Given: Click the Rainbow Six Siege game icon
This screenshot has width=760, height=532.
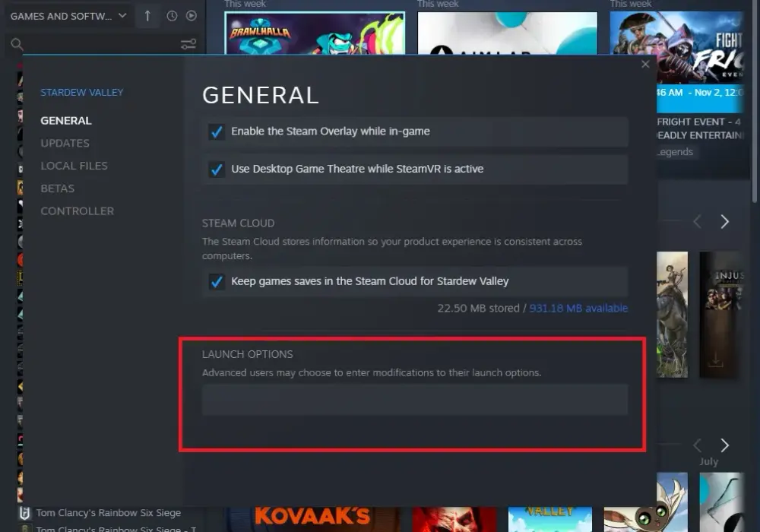Looking at the screenshot, I should [x=25, y=512].
